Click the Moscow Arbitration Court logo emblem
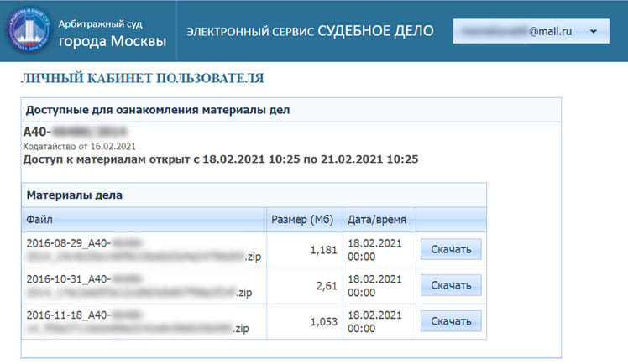Image resolution: width=628 pixels, height=364 pixels. pos(29,30)
